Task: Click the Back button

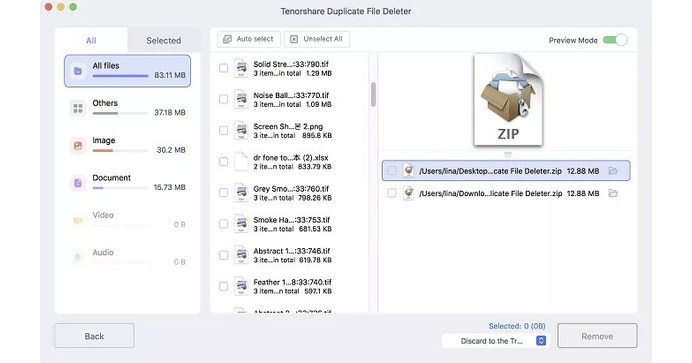Action: (x=94, y=336)
